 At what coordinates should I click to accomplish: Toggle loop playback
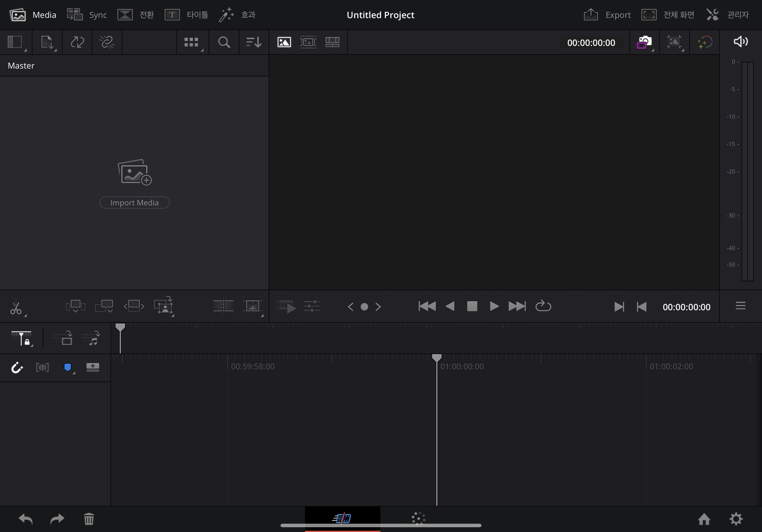click(x=543, y=306)
